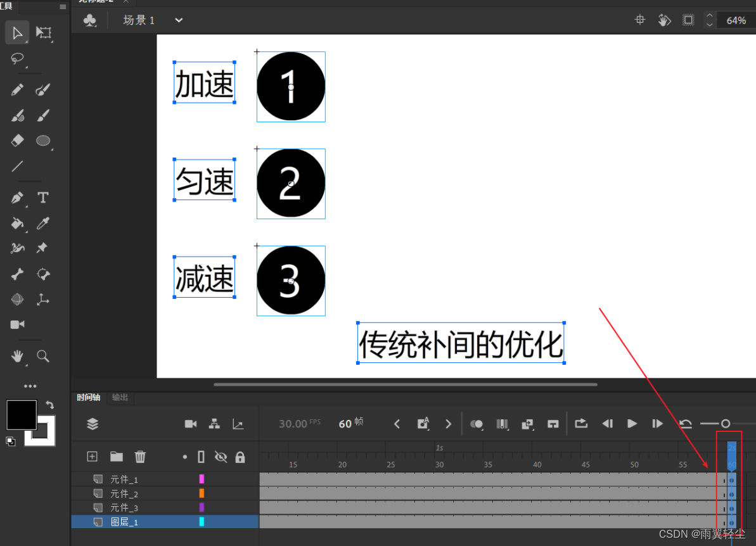Viewport: 756px width, 546px height.
Task: Step forward one frame
Action: pyautogui.click(x=657, y=424)
